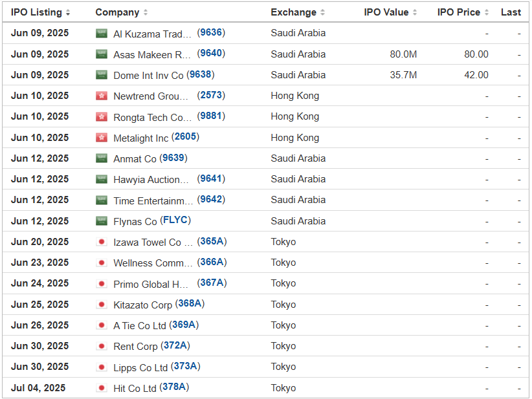Sort by Exchange column arrows

pyautogui.click(x=323, y=12)
